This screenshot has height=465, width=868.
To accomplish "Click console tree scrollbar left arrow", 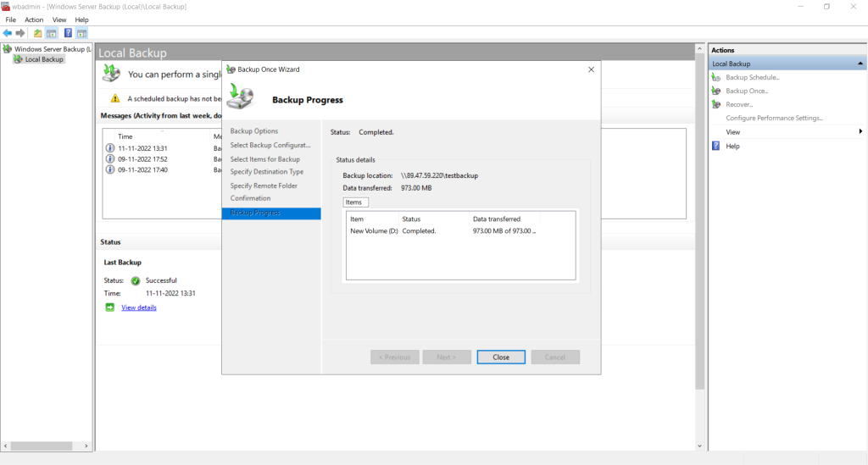I will point(6,446).
